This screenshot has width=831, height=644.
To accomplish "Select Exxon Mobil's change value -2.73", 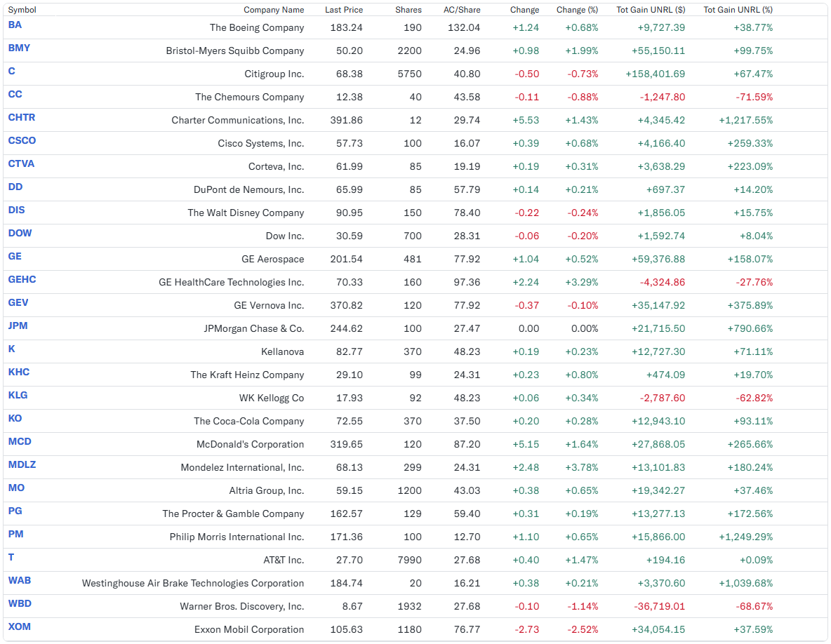I will 527,630.
